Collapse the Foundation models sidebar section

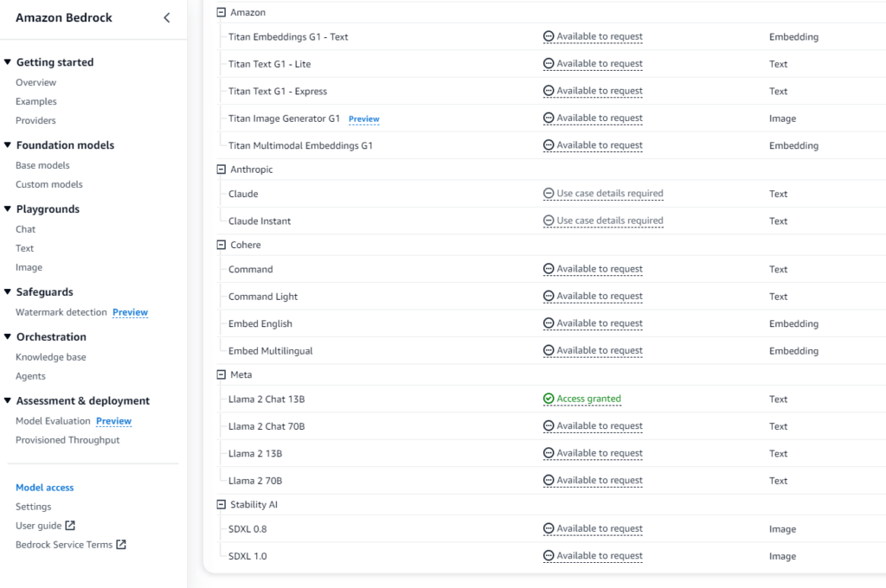(7, 145)
